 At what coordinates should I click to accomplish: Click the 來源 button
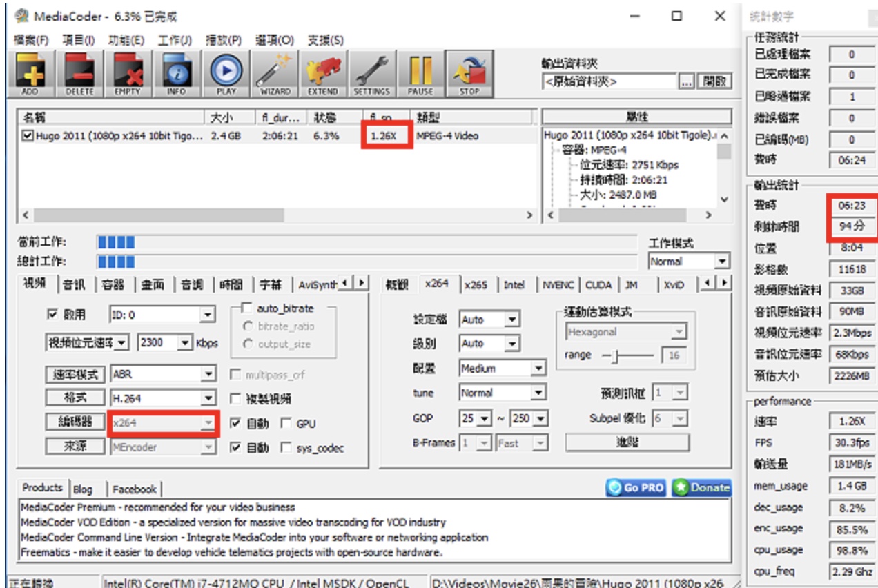76,447
